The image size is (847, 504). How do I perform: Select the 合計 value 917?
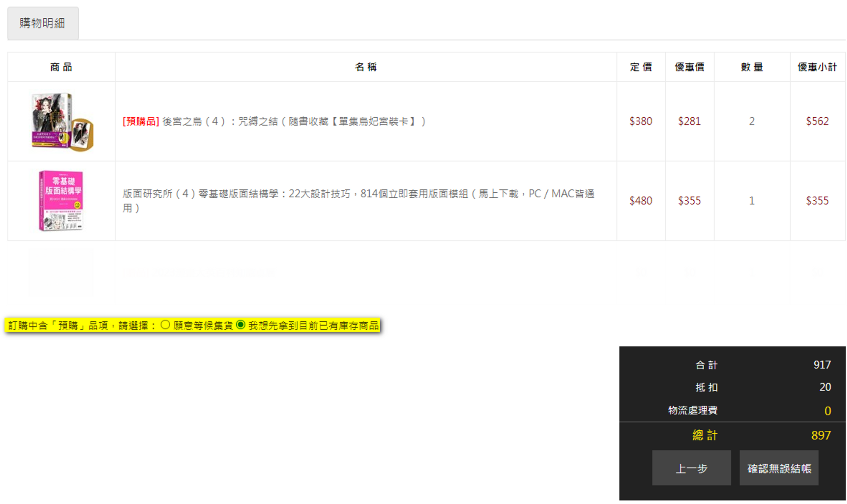tap(822, 365)
